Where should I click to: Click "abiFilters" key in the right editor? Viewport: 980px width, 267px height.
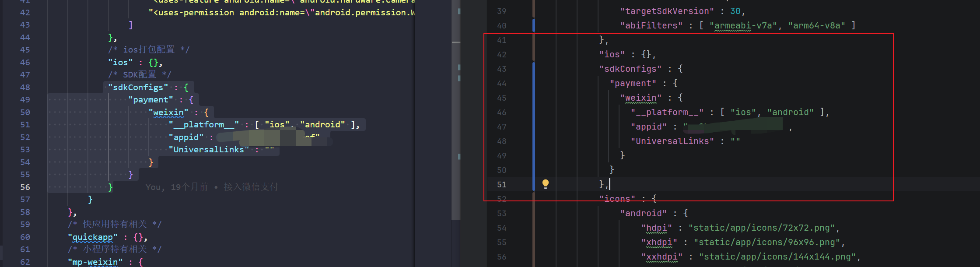coord(651,25)
